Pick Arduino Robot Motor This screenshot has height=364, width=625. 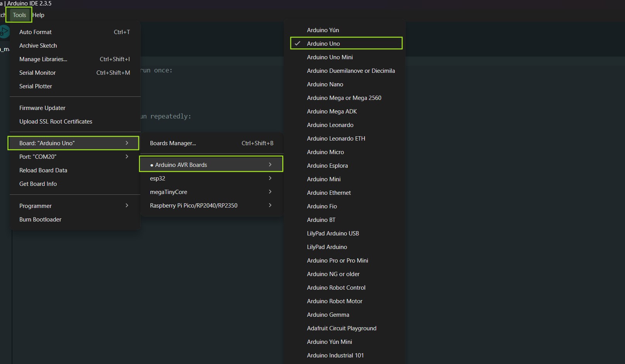coord(345,301)
